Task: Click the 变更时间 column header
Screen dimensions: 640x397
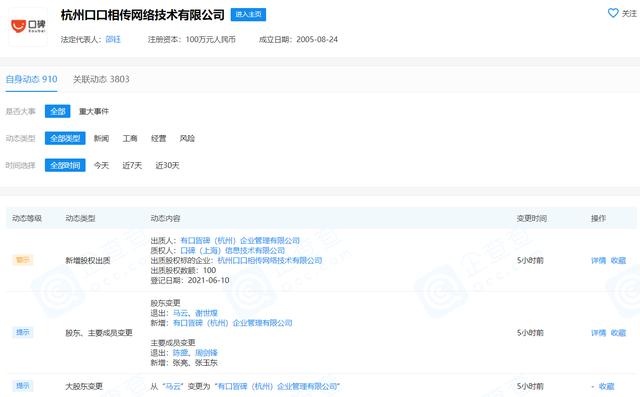Action: [531, 218]
